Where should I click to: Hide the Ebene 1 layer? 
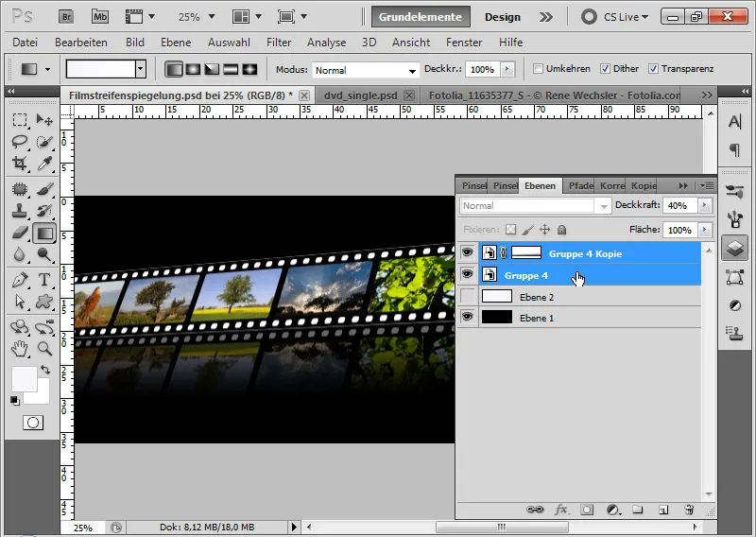[467, 317]
